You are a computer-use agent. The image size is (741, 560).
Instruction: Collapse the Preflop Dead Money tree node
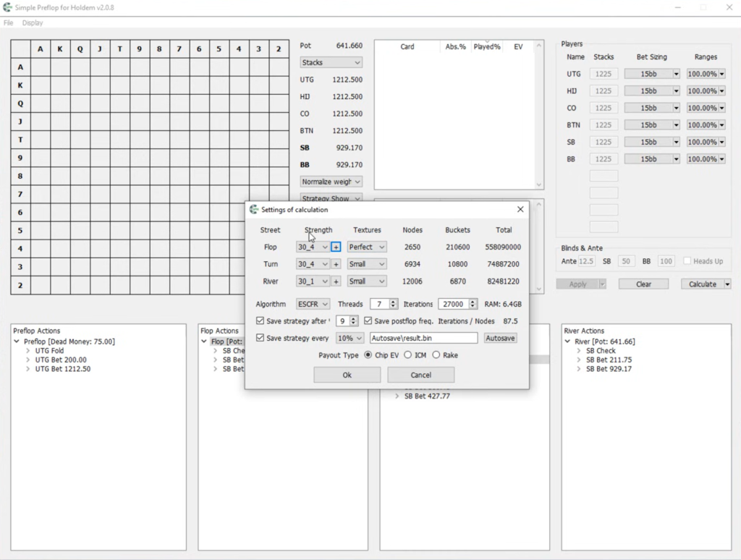click(x=17, y=341)
